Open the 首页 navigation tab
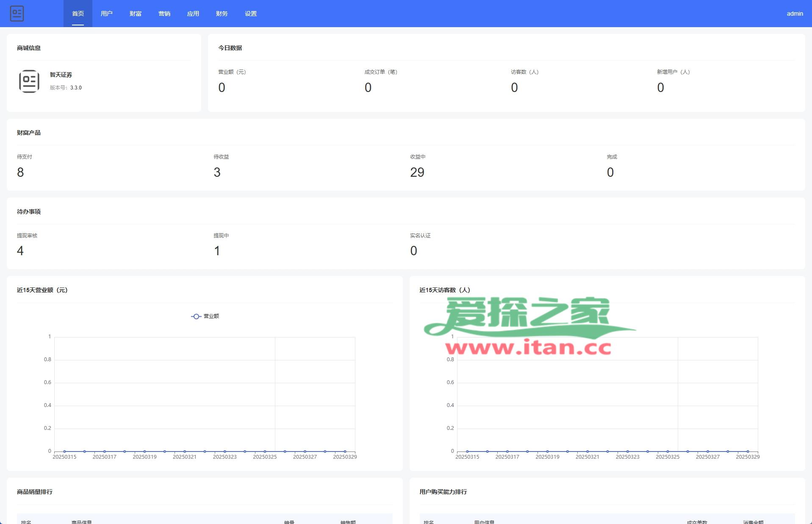 point(78,14)
